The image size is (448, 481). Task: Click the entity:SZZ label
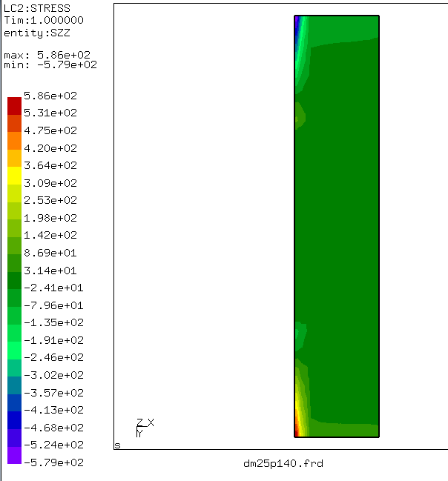[37, 33]
